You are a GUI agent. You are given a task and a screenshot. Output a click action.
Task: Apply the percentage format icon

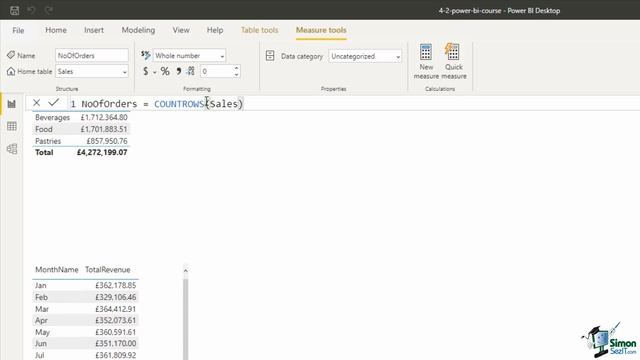point(165,71)
